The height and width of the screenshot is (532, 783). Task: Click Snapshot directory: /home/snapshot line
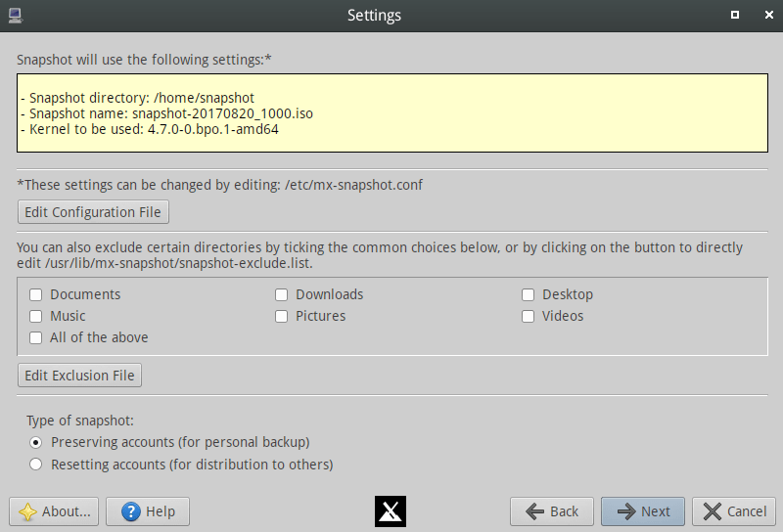[138, 98]
